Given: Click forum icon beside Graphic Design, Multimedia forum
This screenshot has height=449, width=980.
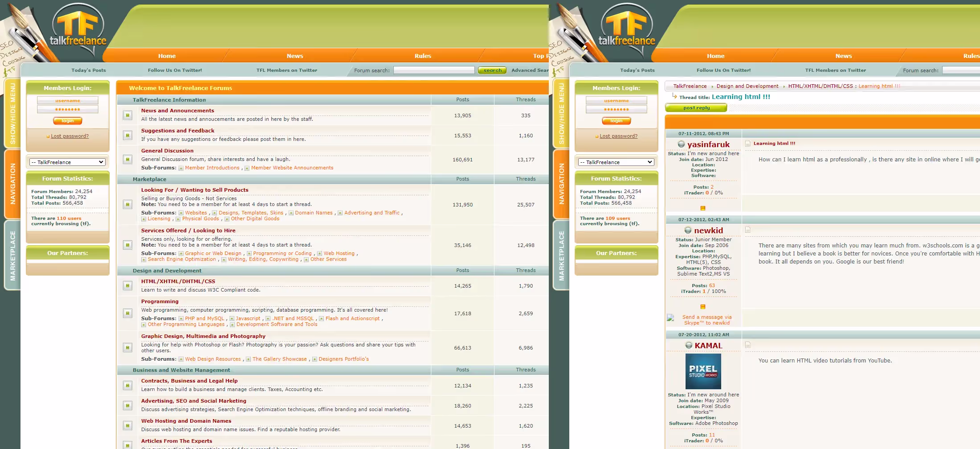Looking at the screenshot, I should pos(127,348).
